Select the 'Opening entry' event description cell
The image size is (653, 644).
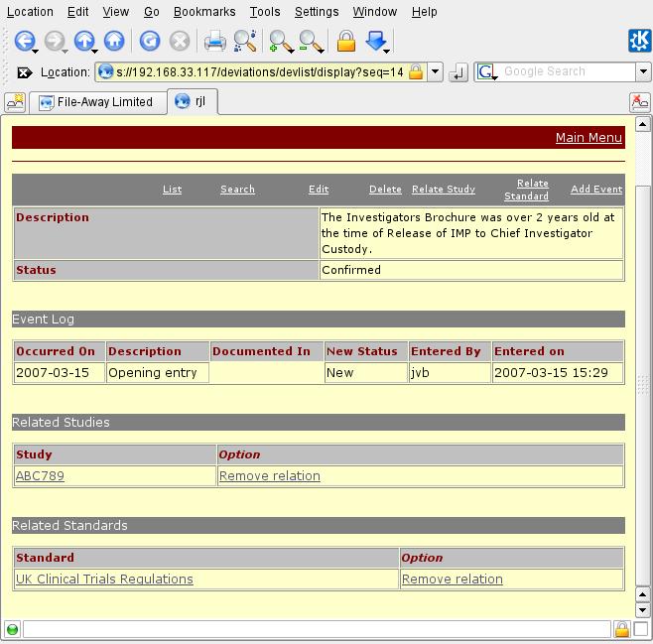[x=157, y=372]
